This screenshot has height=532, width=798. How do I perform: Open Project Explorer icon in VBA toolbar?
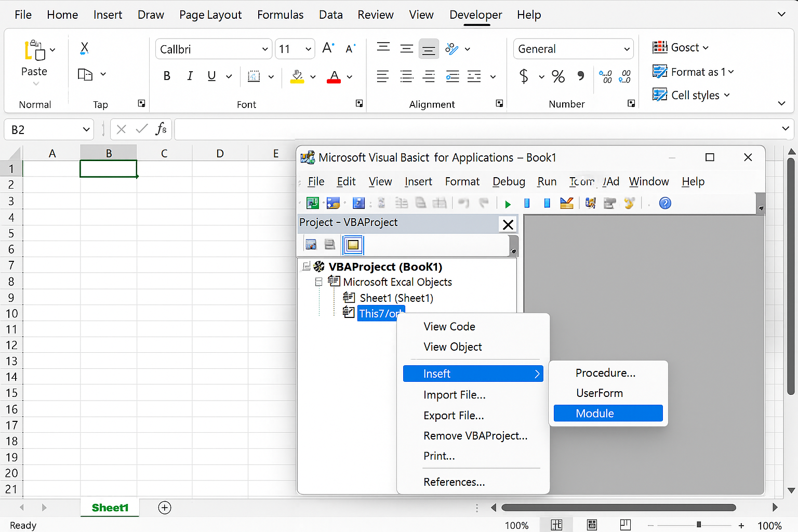click(x=590, y=203)
